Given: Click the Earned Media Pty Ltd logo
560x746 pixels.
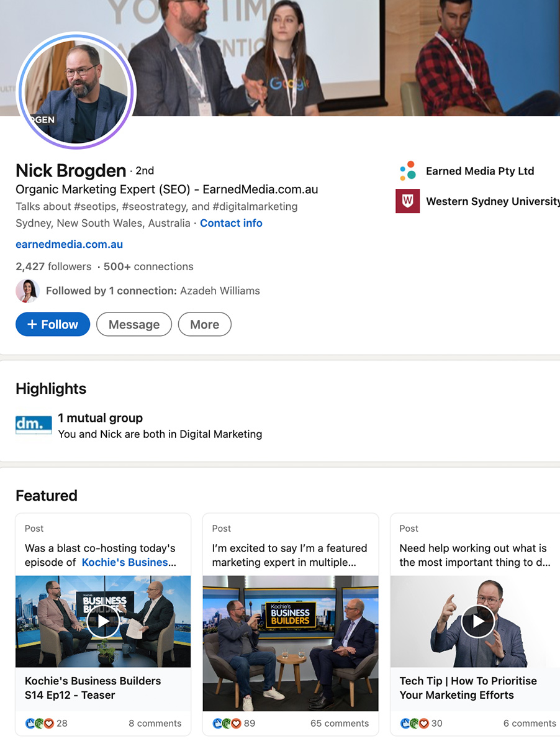Looking at the screenshot, I should pyautogui.click(x=407, y=171).
